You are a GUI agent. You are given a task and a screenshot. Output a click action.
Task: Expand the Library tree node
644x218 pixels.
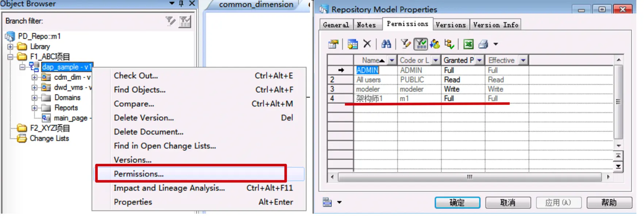pos(10,47)
